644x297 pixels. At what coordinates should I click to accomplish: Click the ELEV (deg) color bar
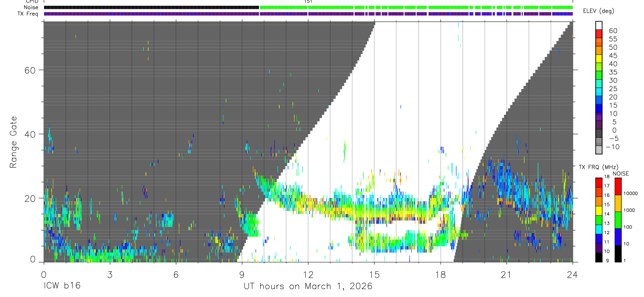(x=600, y=89)
